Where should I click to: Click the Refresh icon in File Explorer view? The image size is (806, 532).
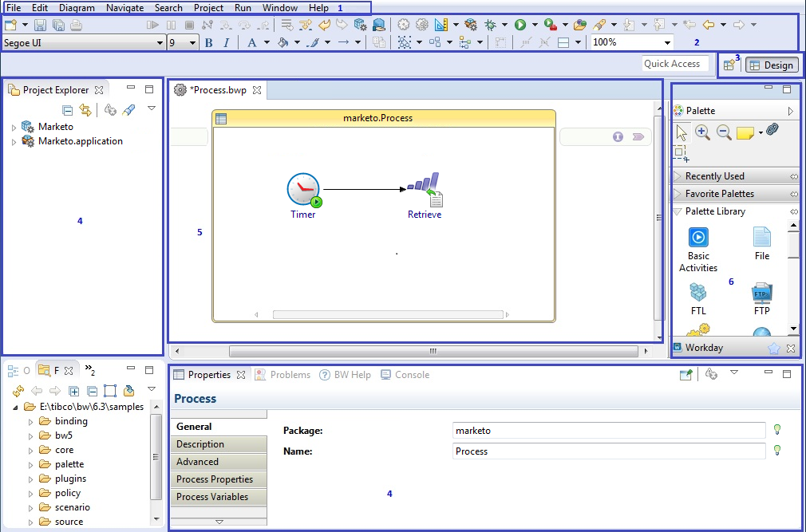pos(18,392)
